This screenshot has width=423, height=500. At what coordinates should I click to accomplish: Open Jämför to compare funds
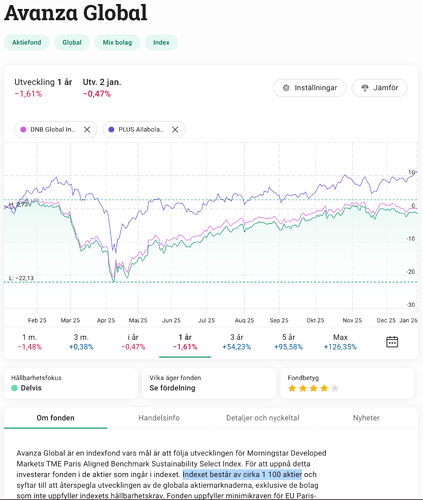coord(380,88)
